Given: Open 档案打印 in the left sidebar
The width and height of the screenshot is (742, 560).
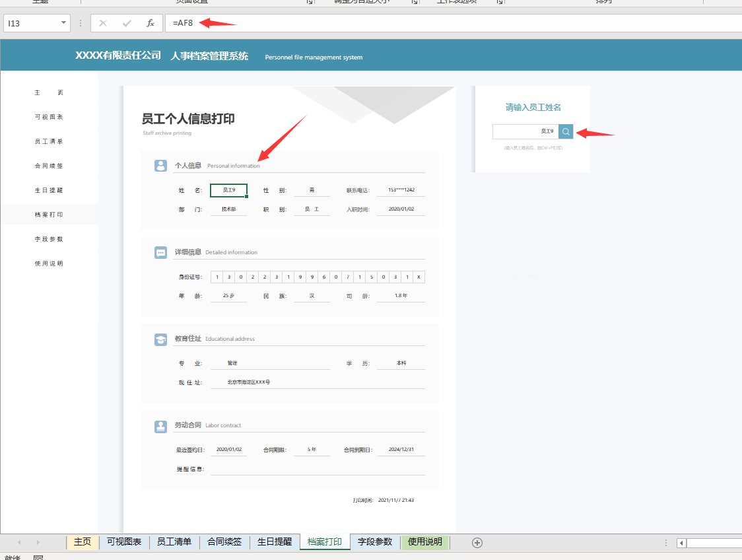Looking at the screenshot, I should [x=49, y=215].
